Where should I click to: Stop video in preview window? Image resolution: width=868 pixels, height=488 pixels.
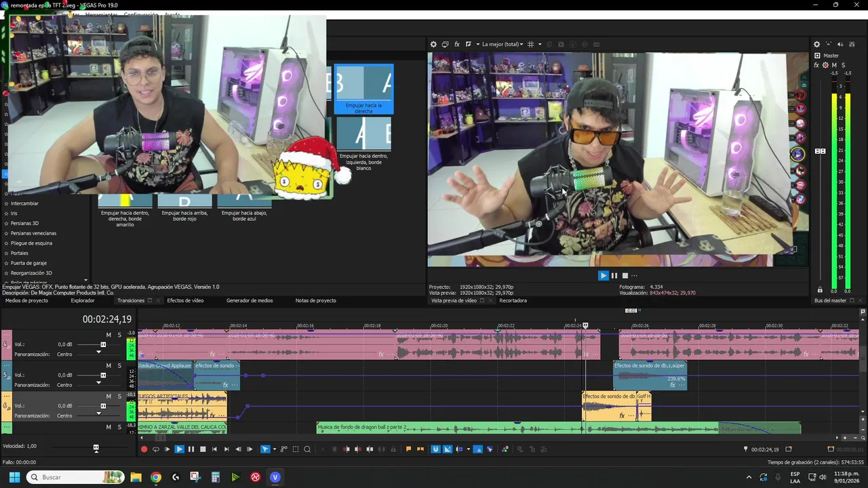625,275
